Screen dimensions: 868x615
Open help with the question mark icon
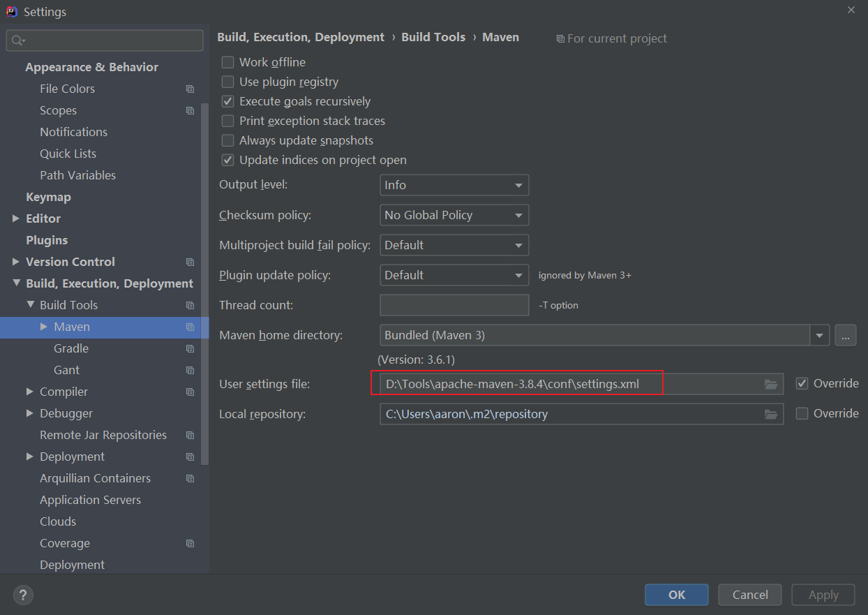click(23, 595)
